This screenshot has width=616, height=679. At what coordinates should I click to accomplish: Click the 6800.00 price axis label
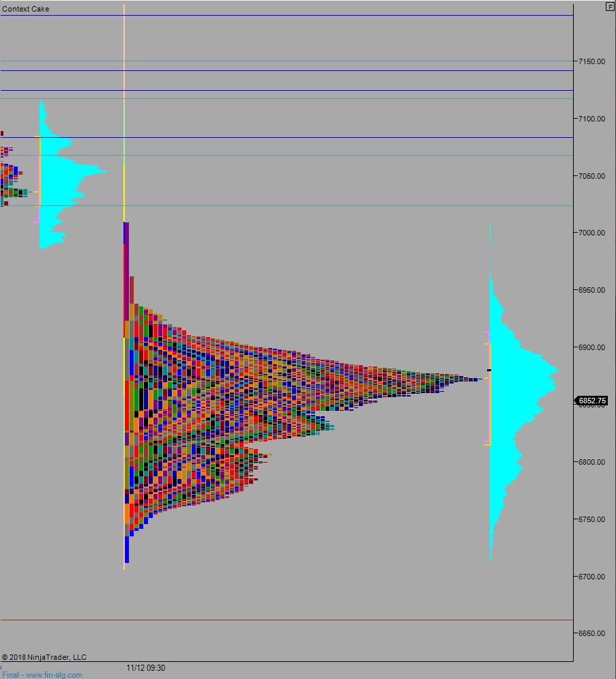pos(591,462)
